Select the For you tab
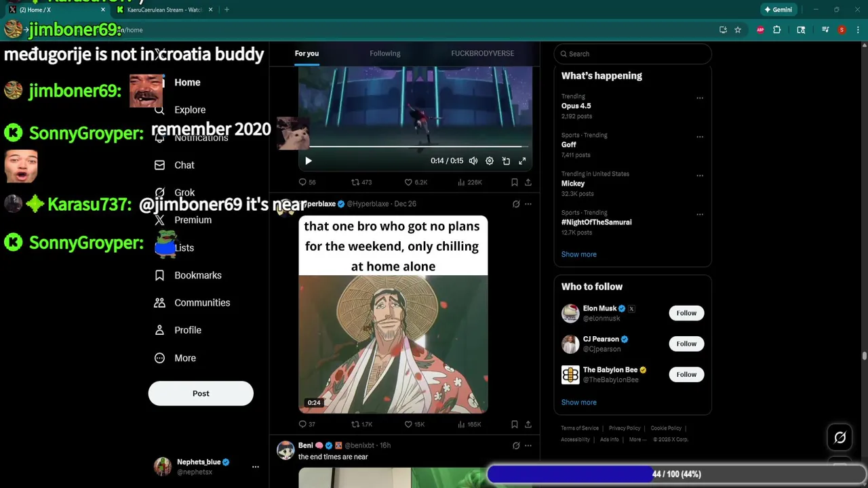 (x=307, y=54)
